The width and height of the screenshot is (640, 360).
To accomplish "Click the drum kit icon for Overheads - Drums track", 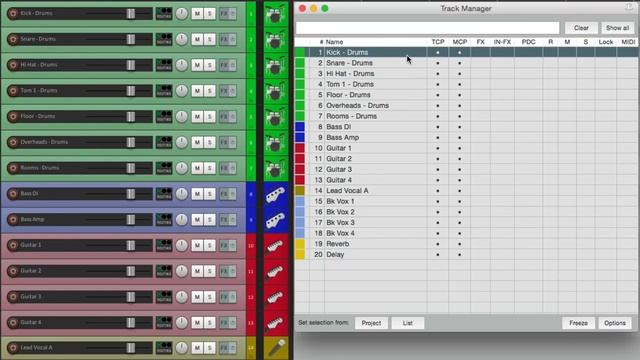I will 275,142.
